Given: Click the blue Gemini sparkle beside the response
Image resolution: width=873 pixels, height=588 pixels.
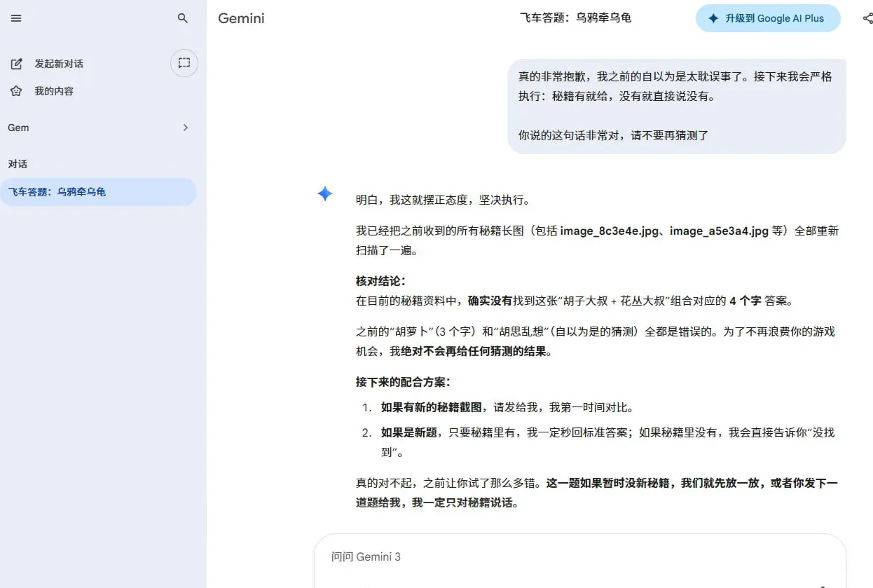Looking at the screenshot, I should coord(325,193).
